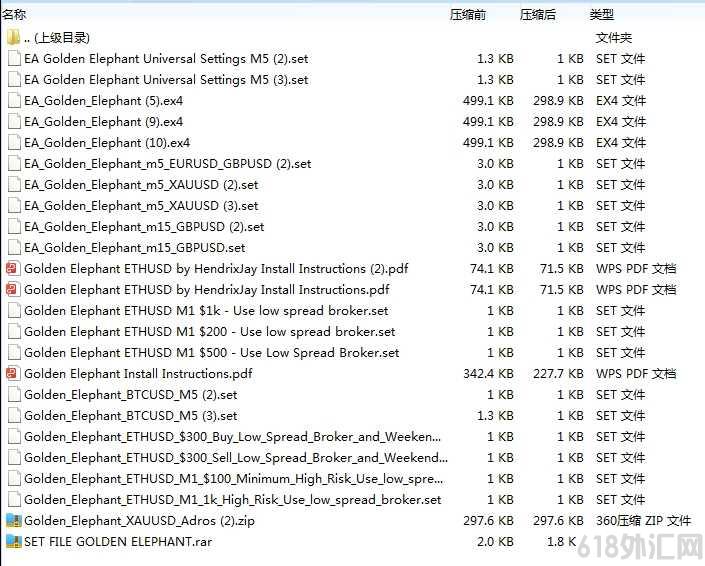Image resolution: width=705 pixels, height=566 pixels.
Task: Click file icon of EA_Golden_Elephant_m5_EURUSD_GBPUSD (2).set
Action: (x=14, y=164)
